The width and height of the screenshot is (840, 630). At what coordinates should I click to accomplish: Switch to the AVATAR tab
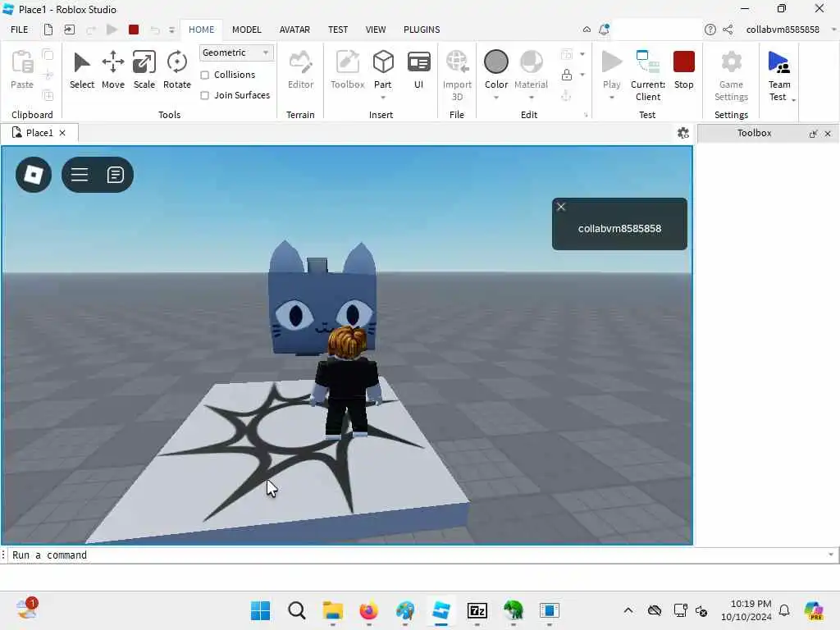click(294, 30)
